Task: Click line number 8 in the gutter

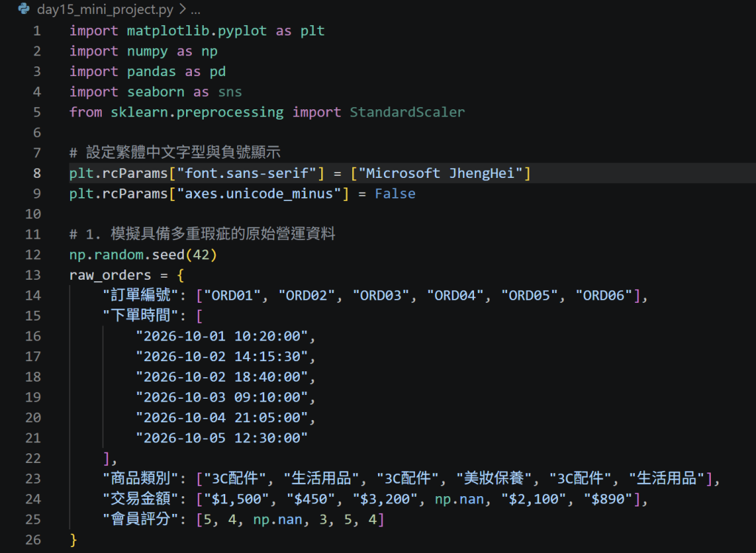Action: tap(37, 173)
